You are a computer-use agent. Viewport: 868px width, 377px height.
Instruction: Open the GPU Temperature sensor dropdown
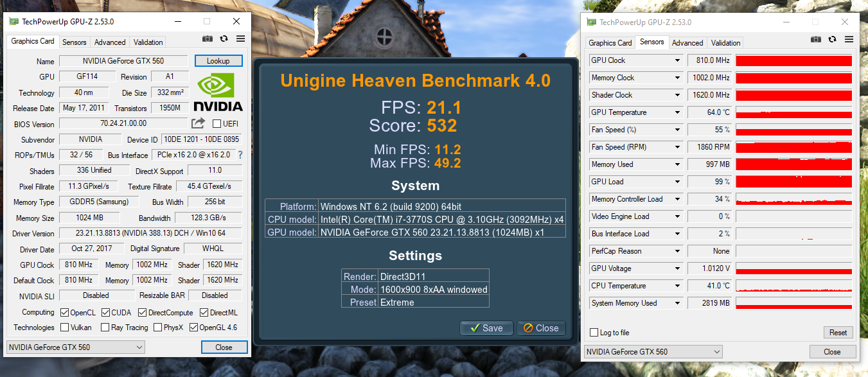tap(677, 112)
